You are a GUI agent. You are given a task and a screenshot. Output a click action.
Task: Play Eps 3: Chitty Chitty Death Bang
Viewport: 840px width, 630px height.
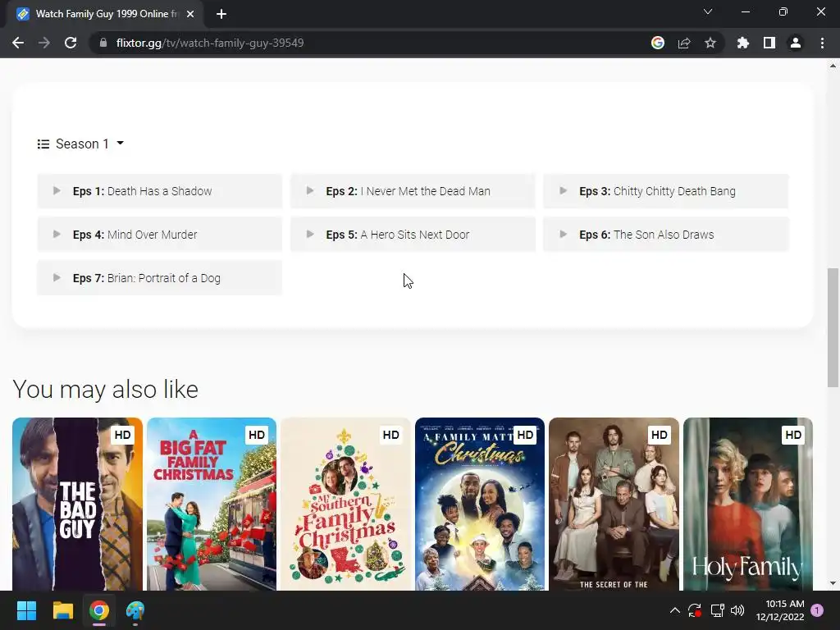point(666,190)
